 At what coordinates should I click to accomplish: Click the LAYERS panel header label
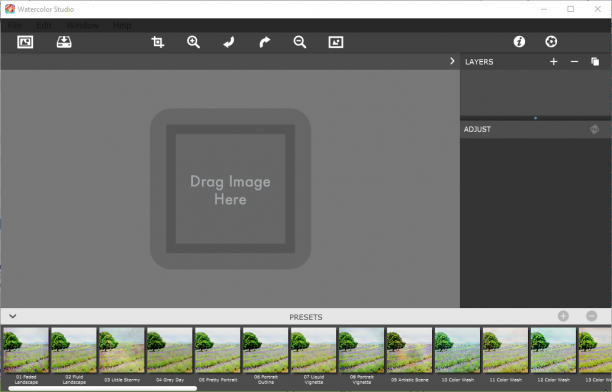coord(479,62)
